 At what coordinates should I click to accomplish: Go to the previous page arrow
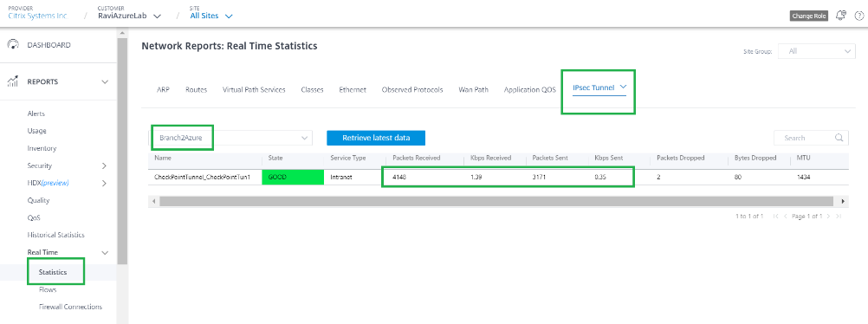pos(786,216)
